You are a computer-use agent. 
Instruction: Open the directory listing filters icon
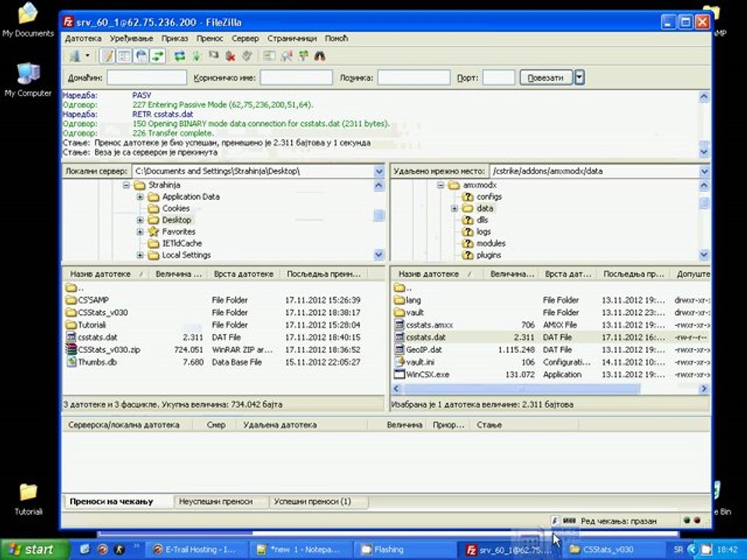[x=269, y=56]
